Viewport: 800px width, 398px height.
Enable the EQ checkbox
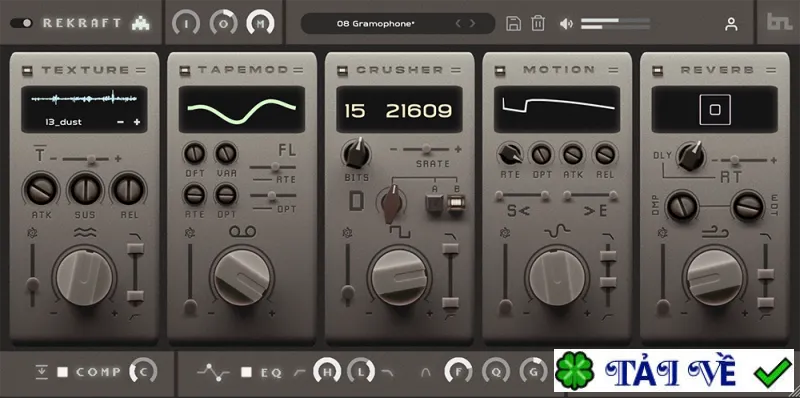click(x=246, y=372)
